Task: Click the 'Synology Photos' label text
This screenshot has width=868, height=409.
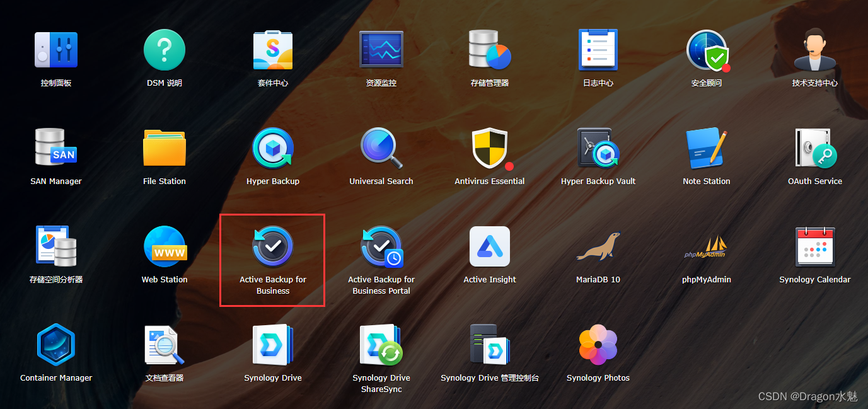Action: (x=598, y=377)
